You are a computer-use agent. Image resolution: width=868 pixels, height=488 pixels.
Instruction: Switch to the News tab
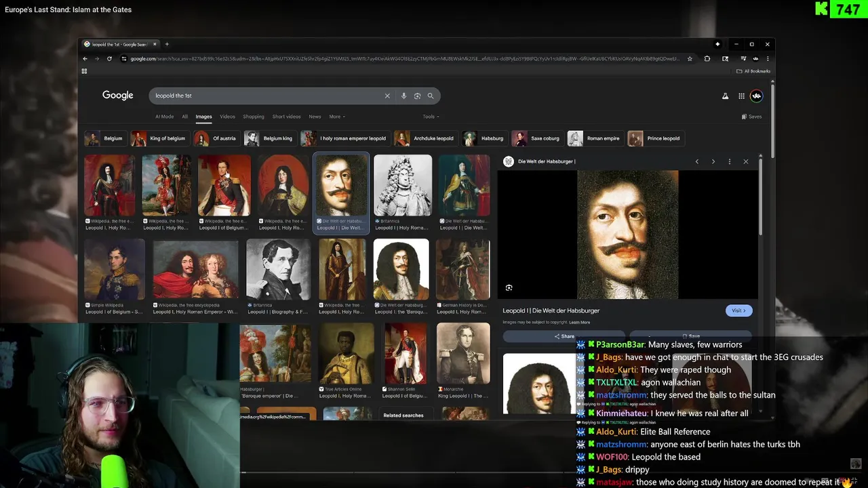tap(315, 117)
